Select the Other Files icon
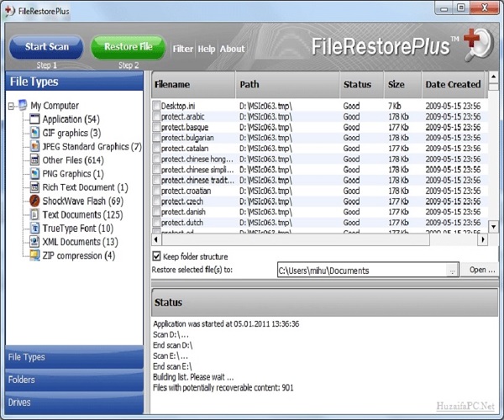504x420 pixels. pyautogui.click(x=34, y=160)
